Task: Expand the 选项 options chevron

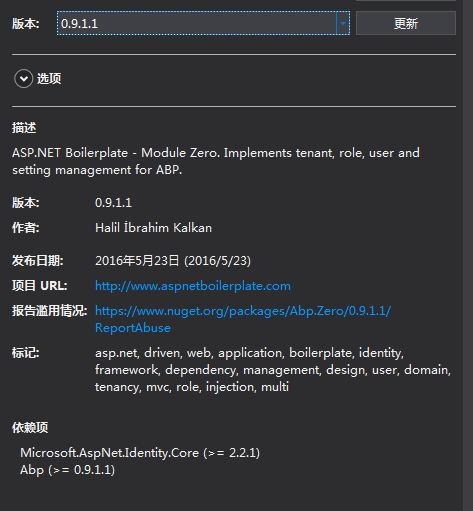Action: coord(23,79)
